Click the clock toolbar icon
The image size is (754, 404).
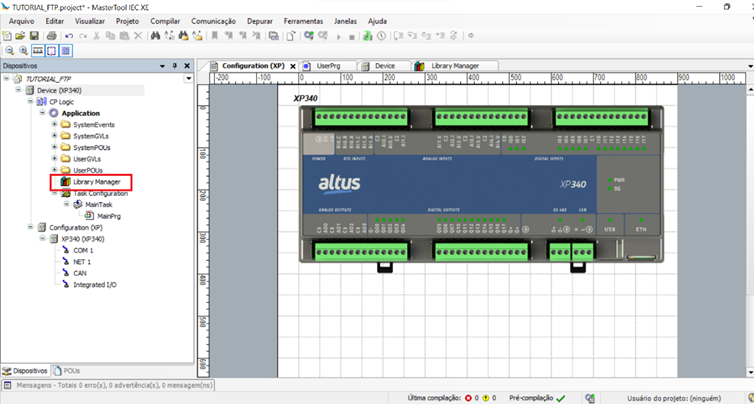coord(381,36)
